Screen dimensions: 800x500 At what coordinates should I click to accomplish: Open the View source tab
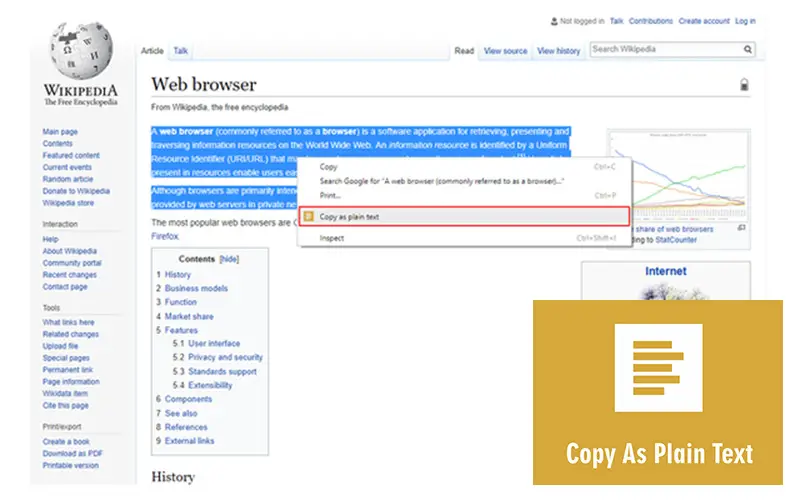[505, 51]
